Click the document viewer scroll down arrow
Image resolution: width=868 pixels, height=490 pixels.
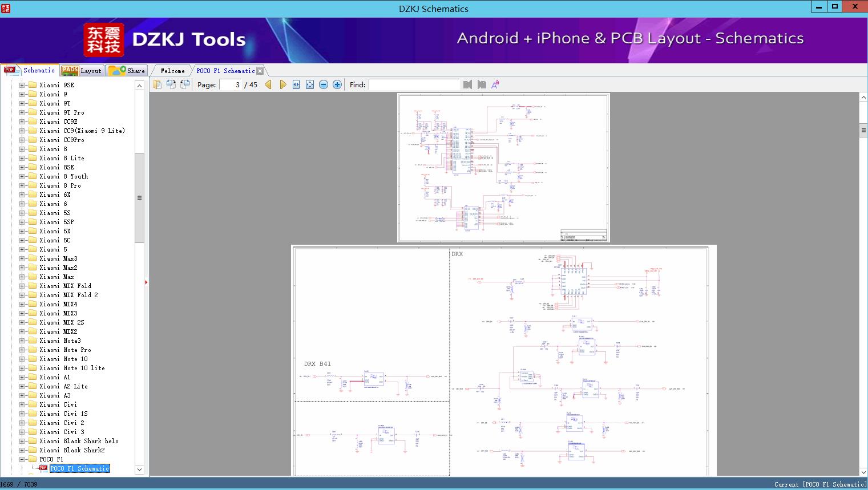coord(863,472)
